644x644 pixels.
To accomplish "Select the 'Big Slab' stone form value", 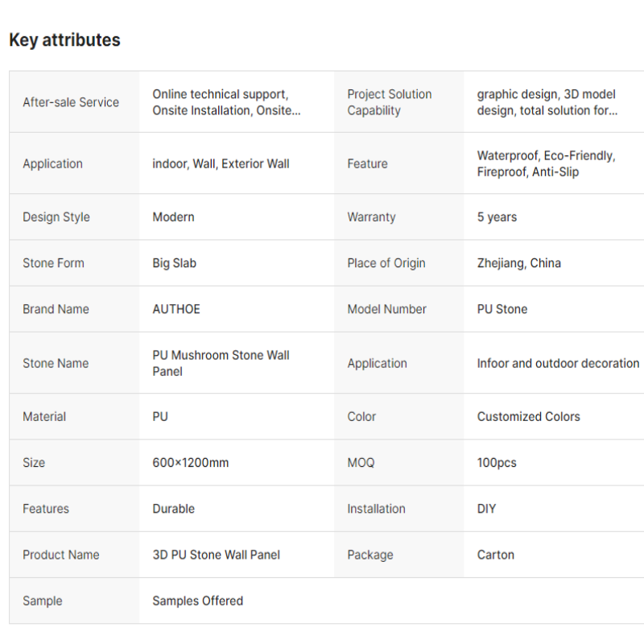I will point(174,263).
